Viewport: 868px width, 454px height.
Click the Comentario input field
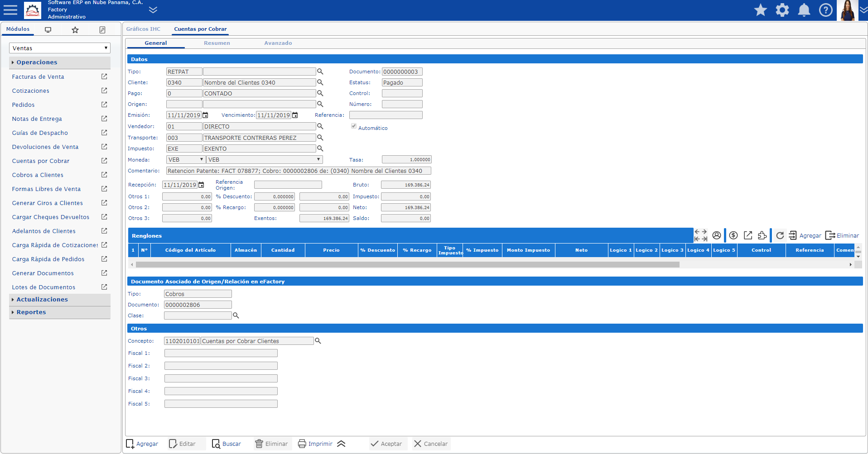click(x=299, y=171)
